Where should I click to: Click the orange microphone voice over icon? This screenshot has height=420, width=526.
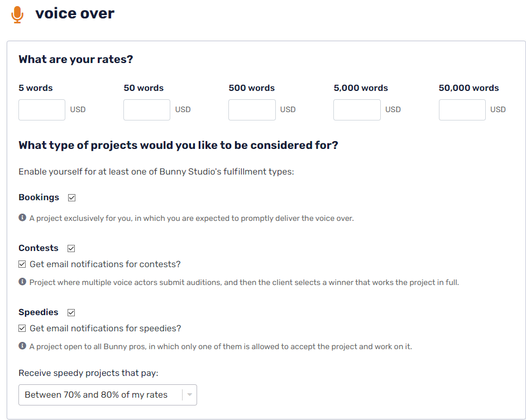click(x=17, y=15)
